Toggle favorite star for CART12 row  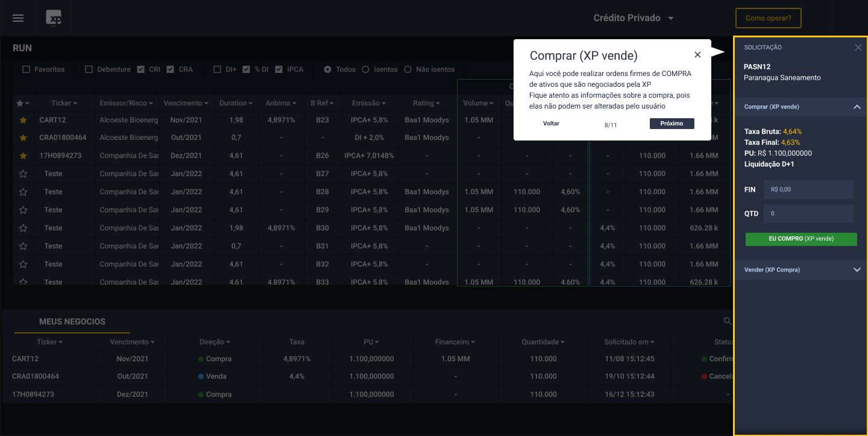click(24, 120)
